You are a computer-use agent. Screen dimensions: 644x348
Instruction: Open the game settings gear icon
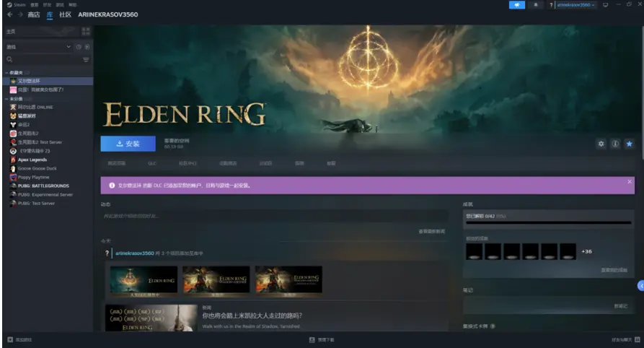(x=601, y=144)
